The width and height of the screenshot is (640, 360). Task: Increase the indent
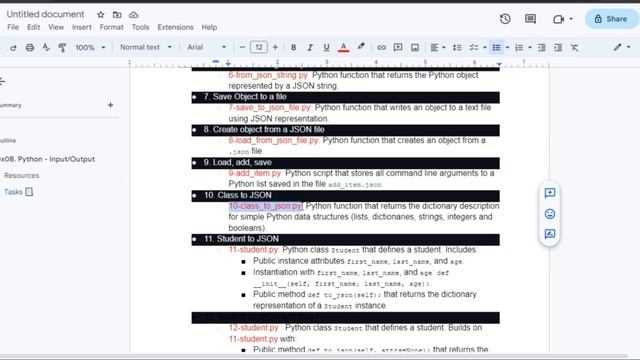[558, 47]
